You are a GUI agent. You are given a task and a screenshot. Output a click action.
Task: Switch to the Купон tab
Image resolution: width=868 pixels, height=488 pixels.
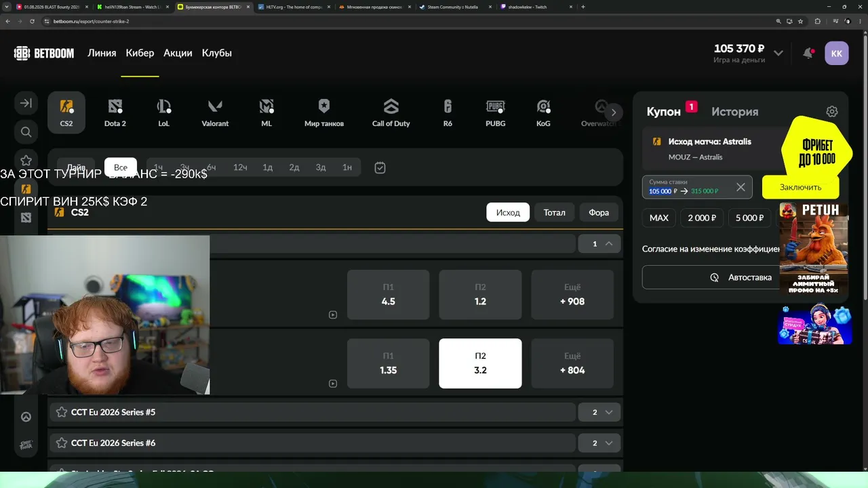tap(664, 112)
